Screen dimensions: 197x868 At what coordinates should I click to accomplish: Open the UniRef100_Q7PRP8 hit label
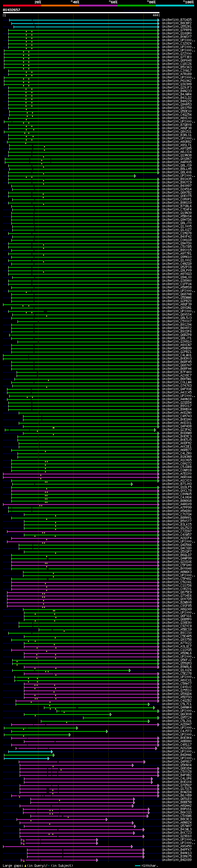[x=177, y=30]
